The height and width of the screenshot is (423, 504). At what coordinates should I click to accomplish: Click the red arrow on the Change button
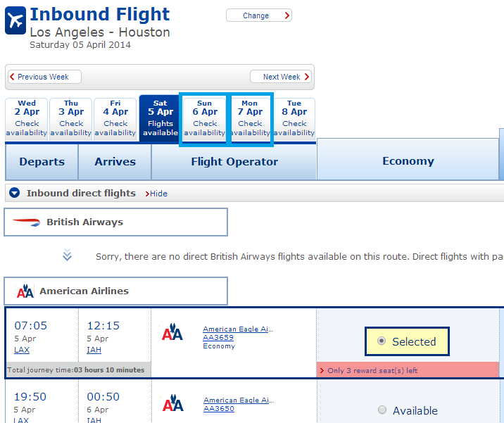287,15
